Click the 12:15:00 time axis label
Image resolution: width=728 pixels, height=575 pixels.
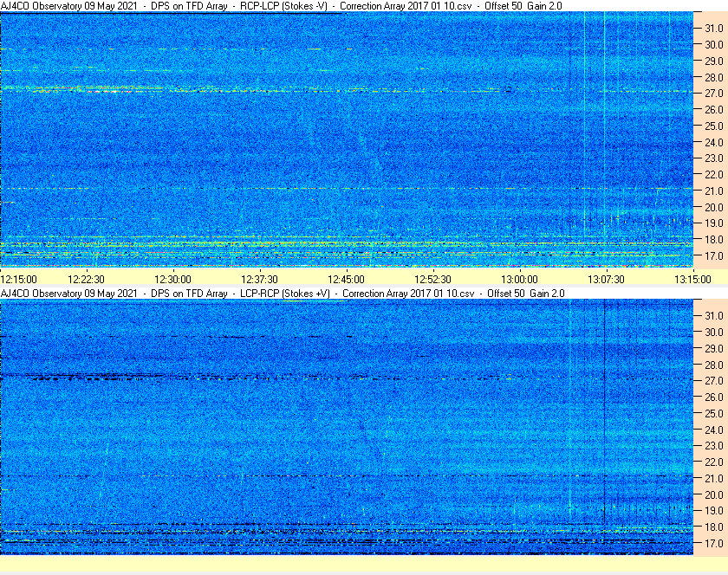click(x=18, y=280)
